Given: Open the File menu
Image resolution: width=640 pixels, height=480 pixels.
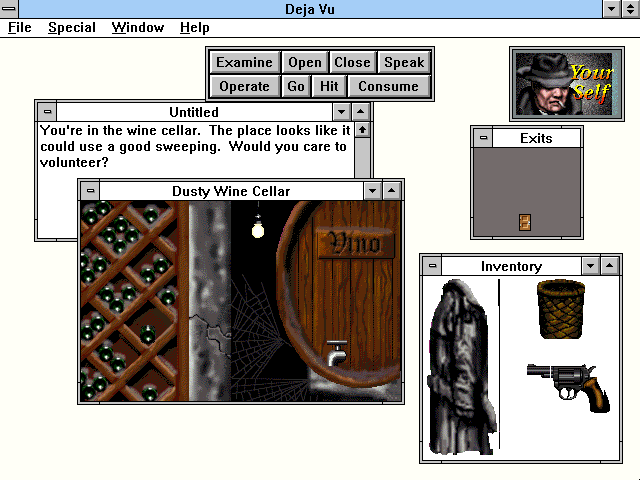Looking at the screenshot, I should click(x=20, y=27).
